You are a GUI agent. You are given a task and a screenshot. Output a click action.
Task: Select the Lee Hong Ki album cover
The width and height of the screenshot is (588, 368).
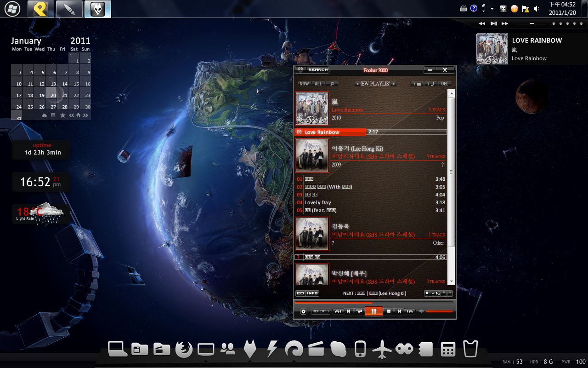coord(312,155)
